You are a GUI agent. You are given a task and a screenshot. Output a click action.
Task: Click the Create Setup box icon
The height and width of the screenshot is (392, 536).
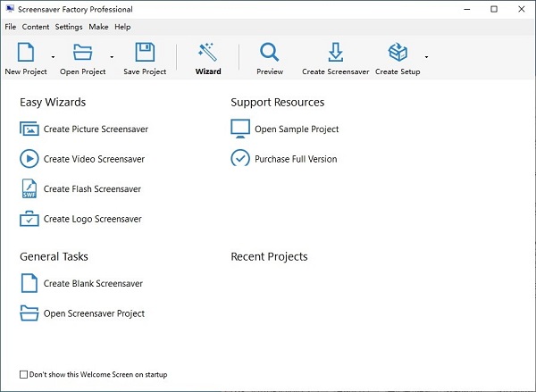click(x=398, y=53)
